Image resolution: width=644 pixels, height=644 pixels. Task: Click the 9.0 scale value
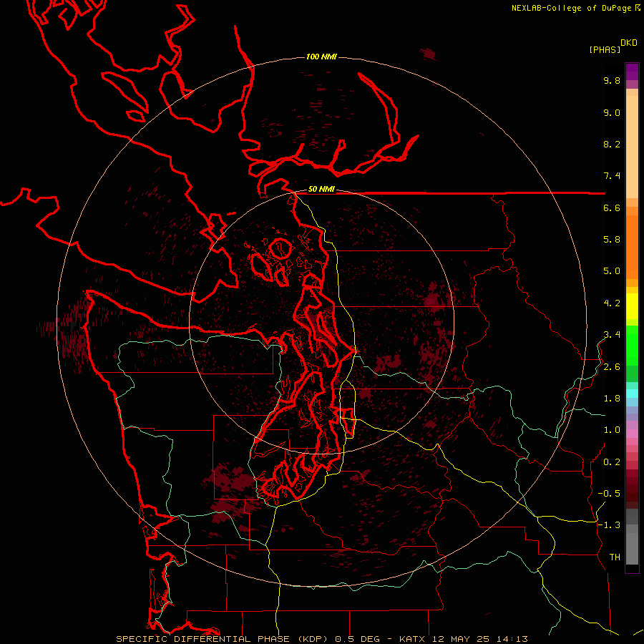pos(612,112)
